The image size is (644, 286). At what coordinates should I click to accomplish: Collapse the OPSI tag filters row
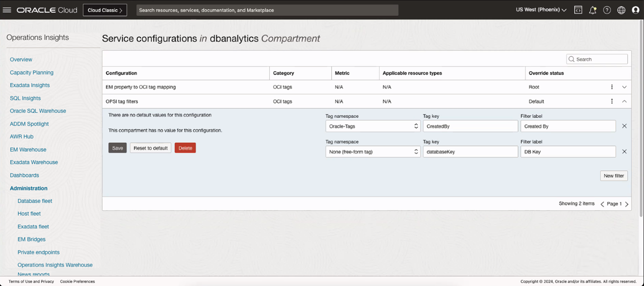(624, 101)
